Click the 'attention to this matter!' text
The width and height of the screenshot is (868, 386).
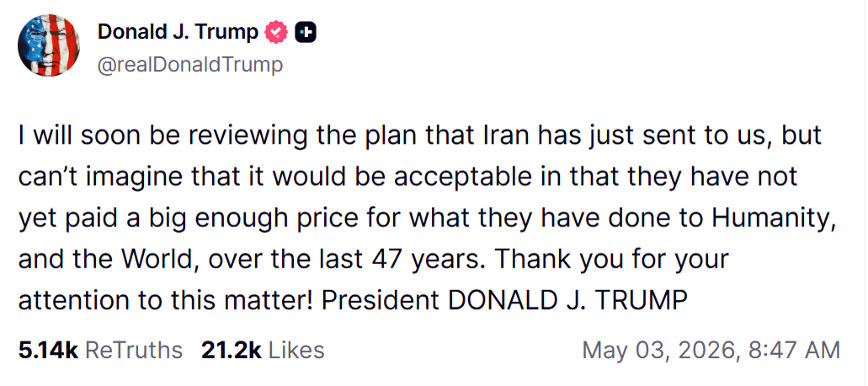tap(166, 300)
